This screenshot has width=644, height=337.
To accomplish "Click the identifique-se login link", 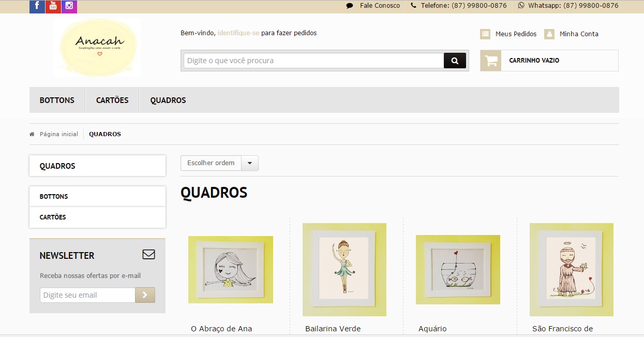I will click(x=238, y=33).
